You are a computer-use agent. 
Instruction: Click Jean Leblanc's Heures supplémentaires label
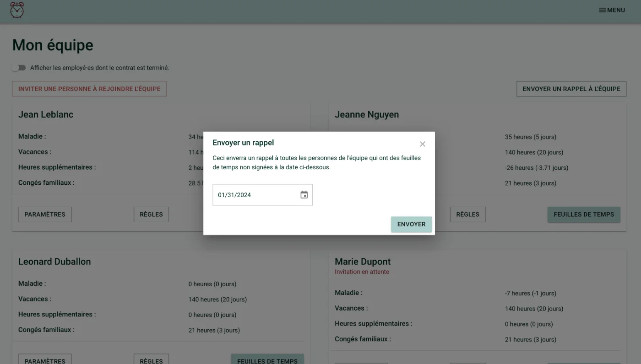click(x=57, y=167)
